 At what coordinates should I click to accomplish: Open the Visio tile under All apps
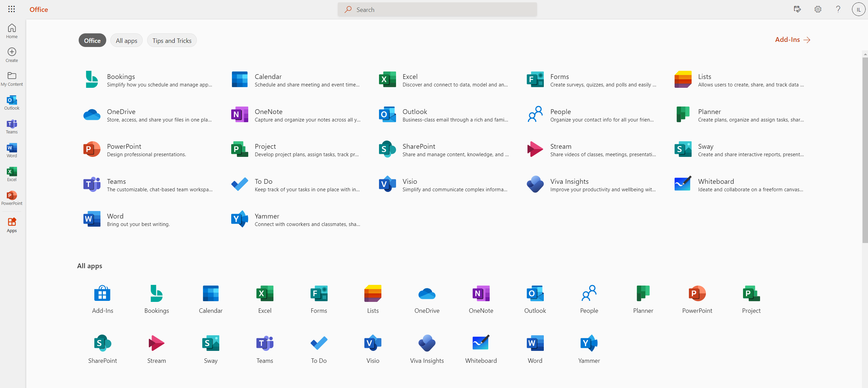373,349
